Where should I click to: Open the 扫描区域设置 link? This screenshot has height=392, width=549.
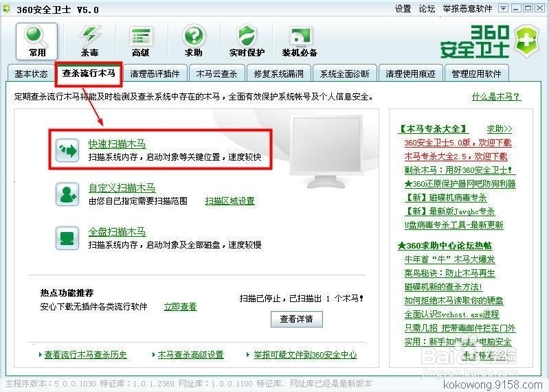229,201
